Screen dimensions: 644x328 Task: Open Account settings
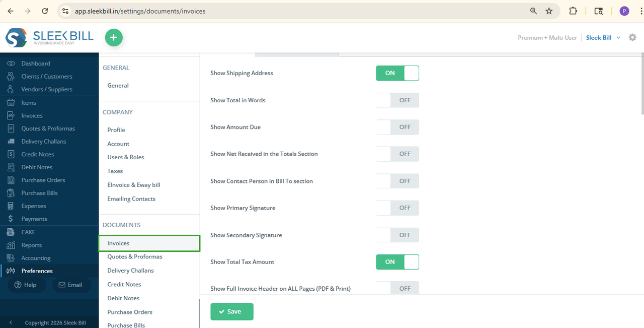coord(118,144)
